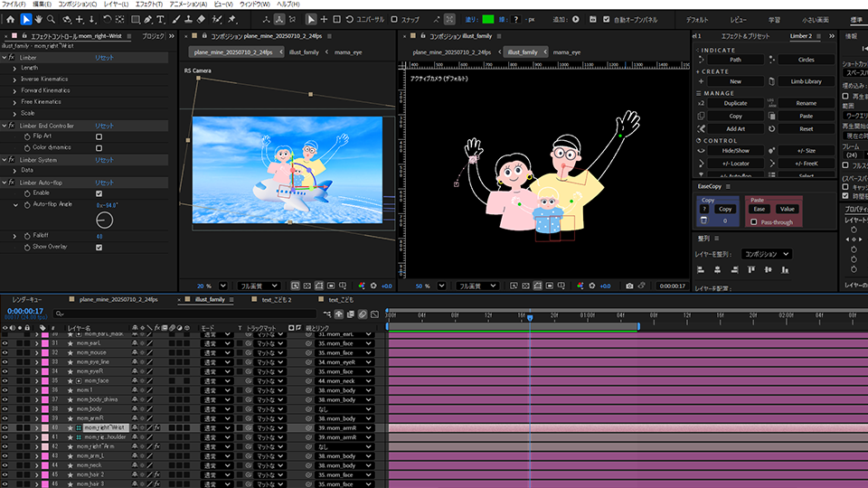Select the Type text tool
Image resolution: width=868 pixels, height=488 pixels.
pos(161,19)
